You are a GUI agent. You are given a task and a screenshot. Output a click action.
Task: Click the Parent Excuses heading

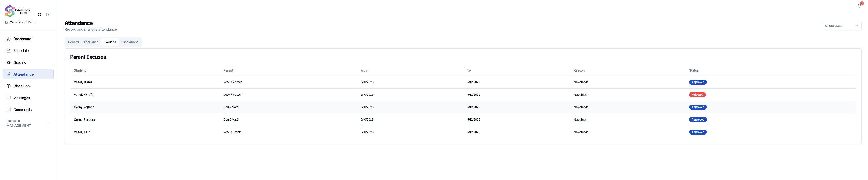88,57
